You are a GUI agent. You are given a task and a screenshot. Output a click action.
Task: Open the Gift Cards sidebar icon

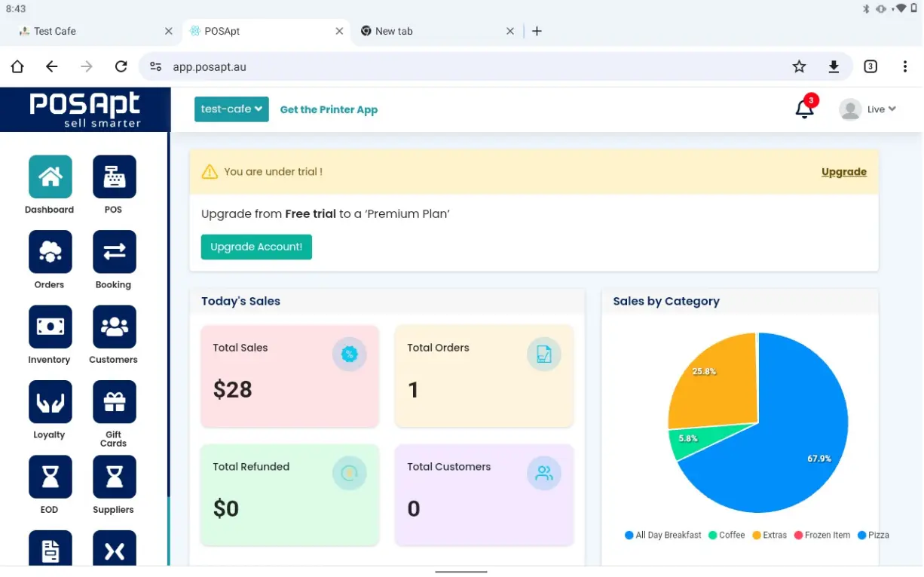pyautogui.click(x=114, y=401)
